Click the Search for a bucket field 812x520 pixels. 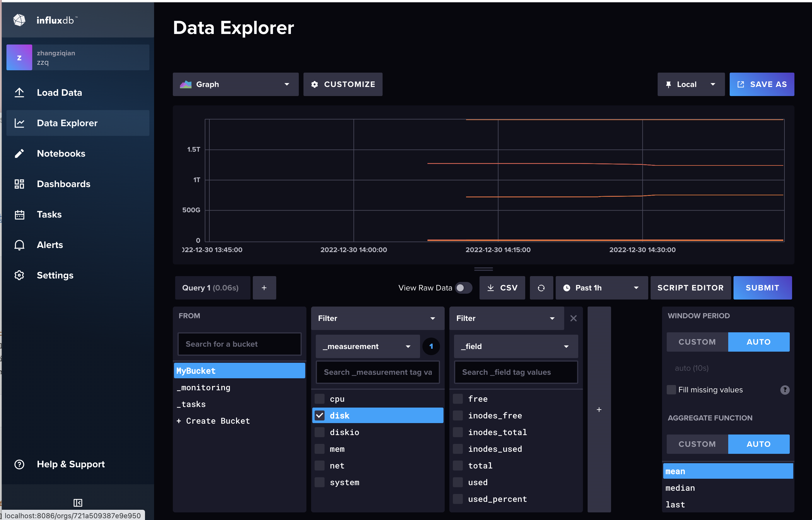(x=239, y=344)
